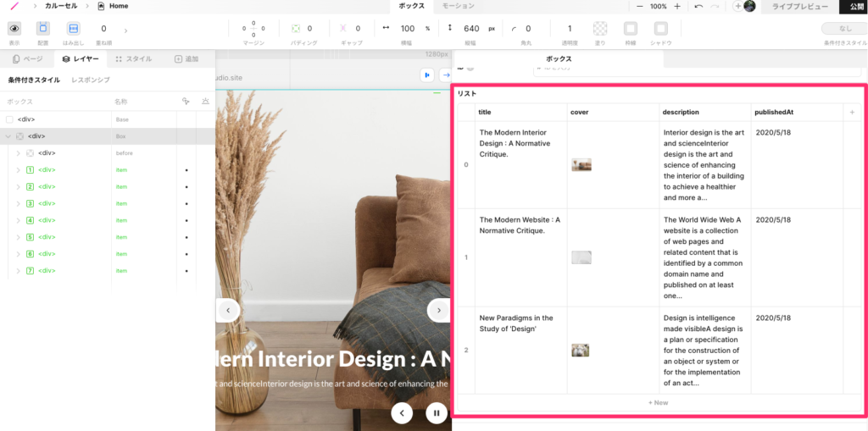Image resolution: width=868 pixels, height=431 pixels.
Task: Open the width unit % dropdown
Action: (427, 29)
